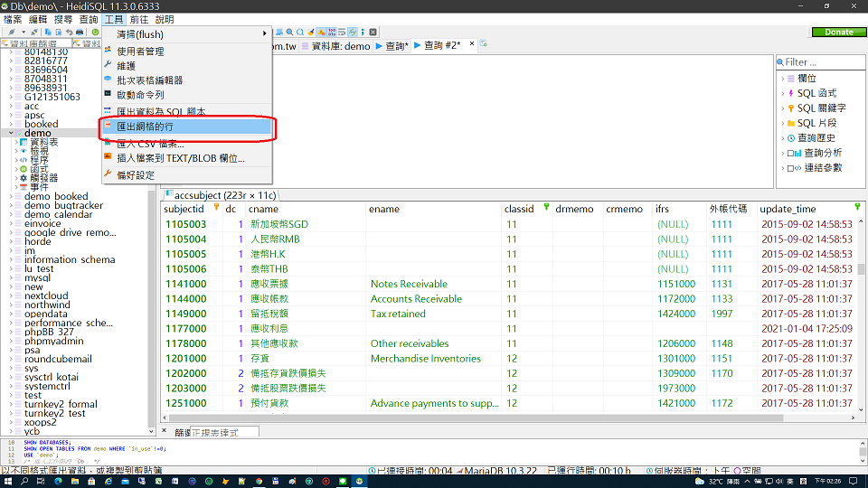Screen dimensions: 868x488
Task: Expand the 資料表 node under demo
Action: click(16, 142)
